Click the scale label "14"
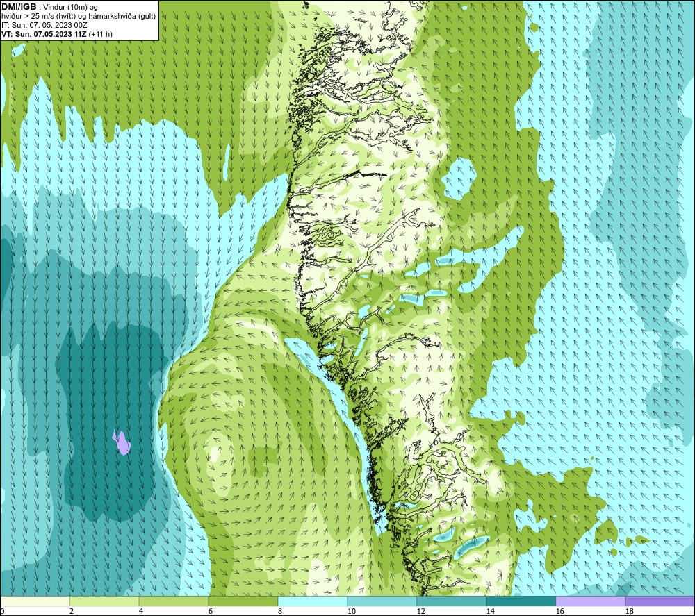Screen dimensions: 695x616 click(490, 612)
